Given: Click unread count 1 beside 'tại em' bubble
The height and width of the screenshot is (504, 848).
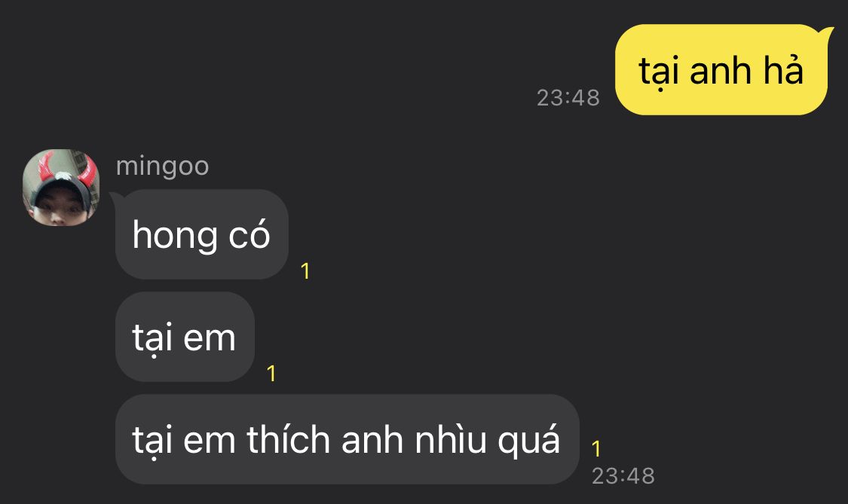Looking at the screenshot, I should tap(271, 374).
